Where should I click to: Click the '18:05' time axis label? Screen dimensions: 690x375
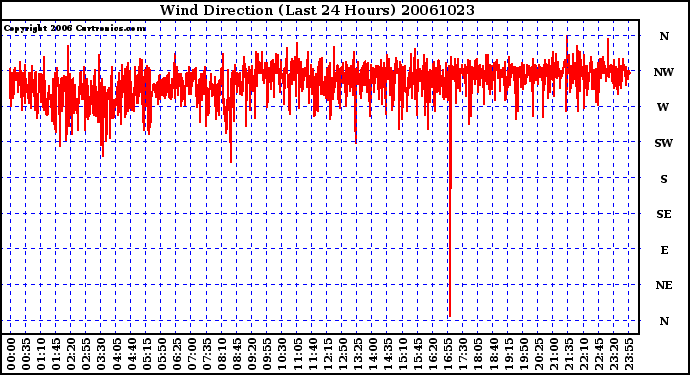click(x=478, y=354)
